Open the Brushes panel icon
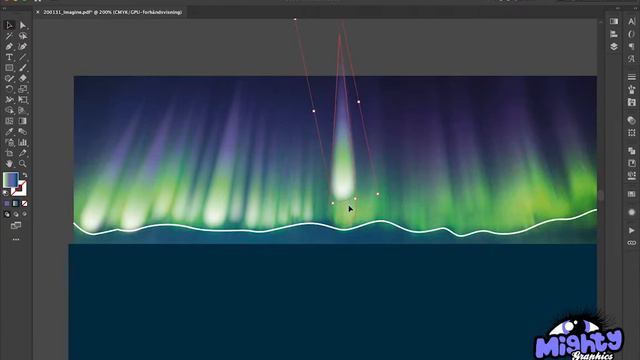640x360 pixels. (631, 89)
